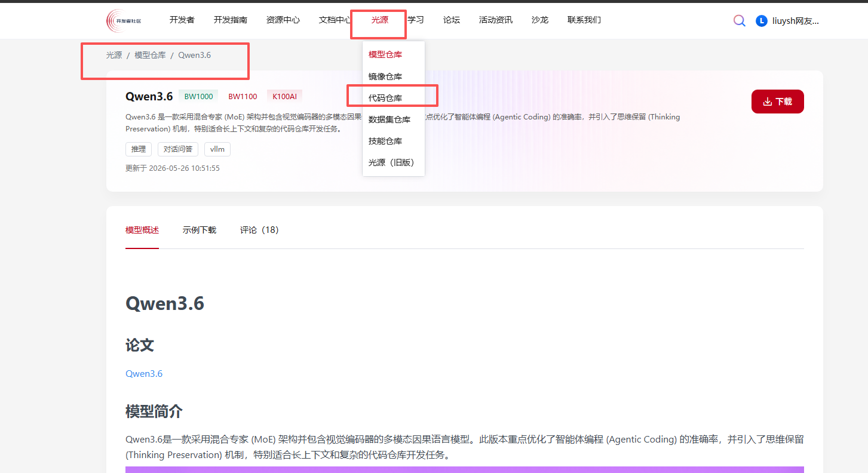Switch to the 模型概述 tab
The width and height of the screenshot is (868, 473).
(142, 230)
